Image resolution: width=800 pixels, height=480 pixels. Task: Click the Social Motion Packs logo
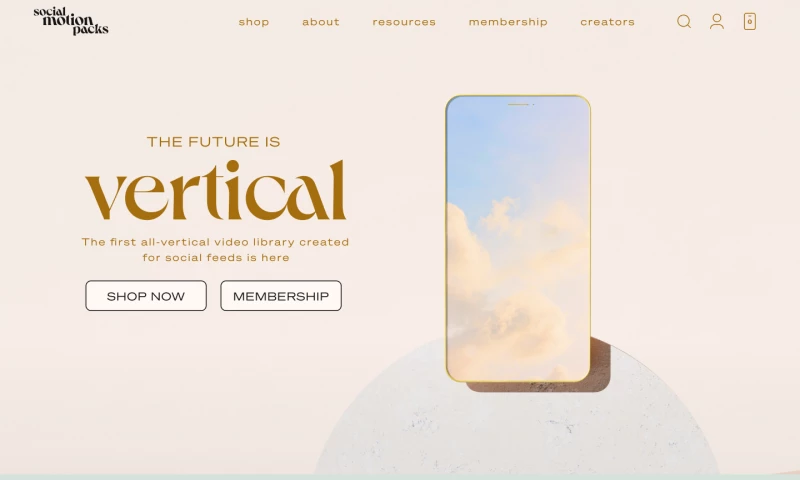(x=71, y=21)
